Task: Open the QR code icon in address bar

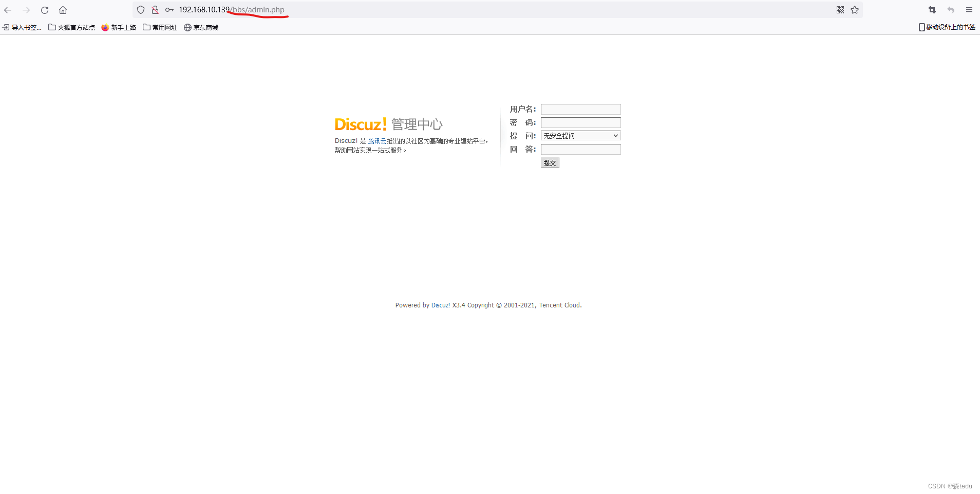Action: tap(840, 10)
